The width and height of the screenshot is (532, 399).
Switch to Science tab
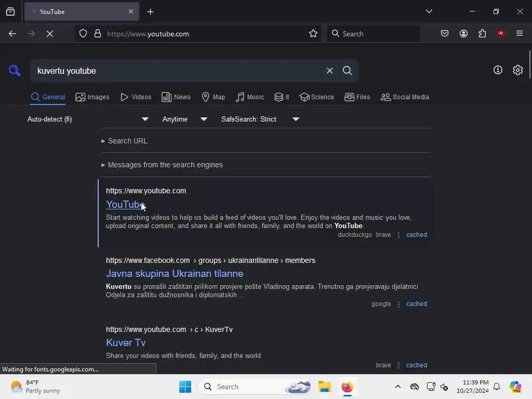click(316, 97)
